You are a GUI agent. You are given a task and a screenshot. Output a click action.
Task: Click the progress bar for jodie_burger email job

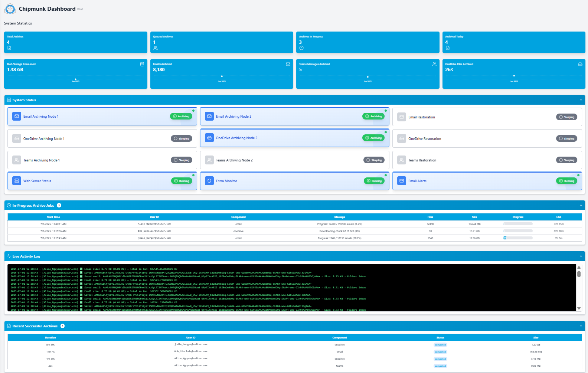517,238
